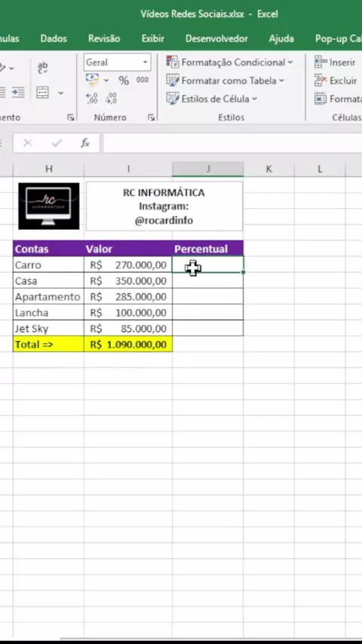Apply thousands separator number style
Viewport: 362px width, 644px height.
tap(143, 80)
